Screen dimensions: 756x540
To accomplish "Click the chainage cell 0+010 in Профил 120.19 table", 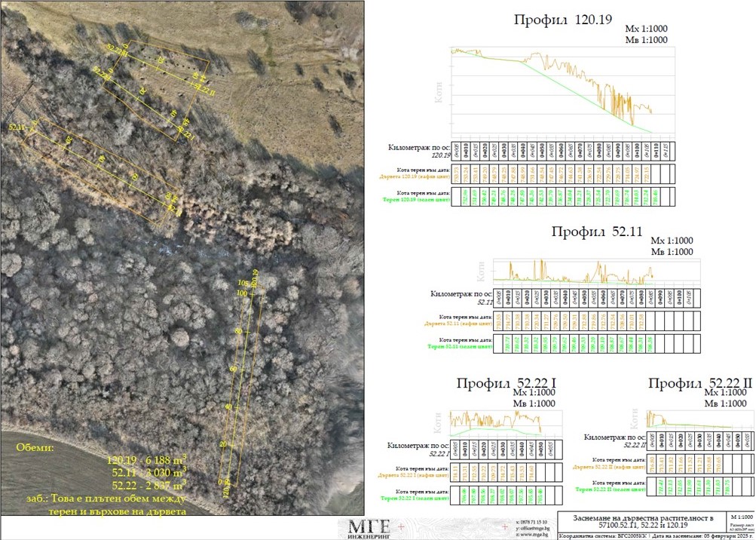I will pyautogui.click(x=464, y=151).
